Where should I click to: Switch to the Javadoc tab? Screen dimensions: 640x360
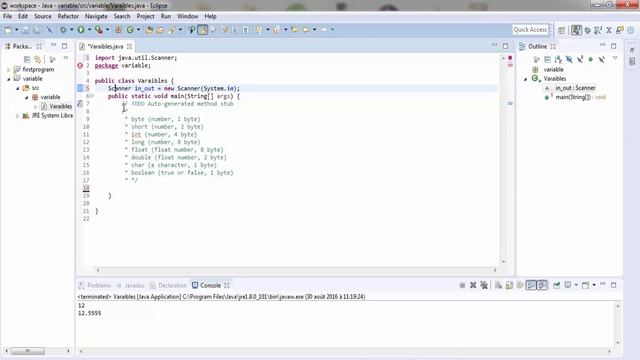pyautogui.click(x=130, y=285)
